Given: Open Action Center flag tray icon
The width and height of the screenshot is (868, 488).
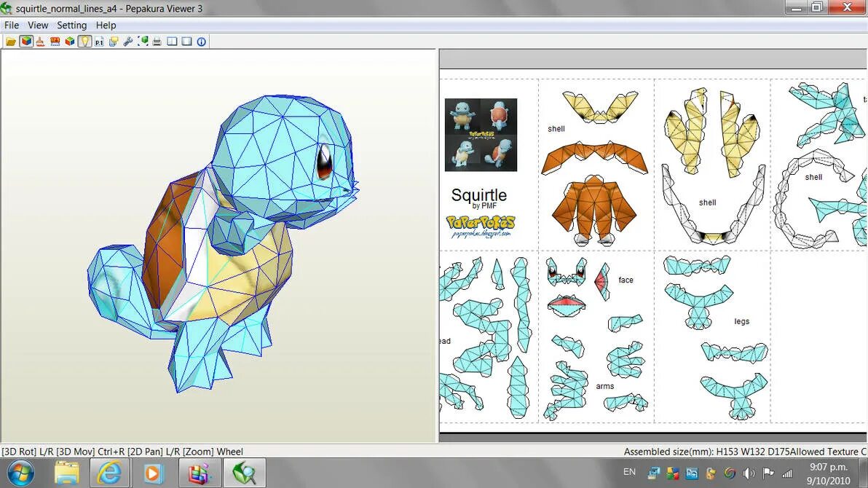Looking at the screenshot, I should tap(768, 473).
